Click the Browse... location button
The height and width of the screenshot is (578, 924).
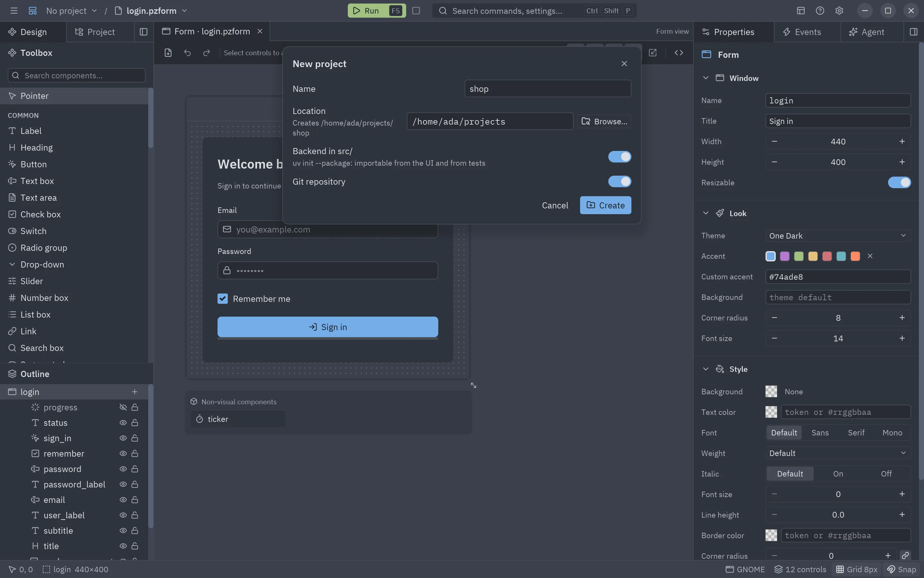(604, 121)
